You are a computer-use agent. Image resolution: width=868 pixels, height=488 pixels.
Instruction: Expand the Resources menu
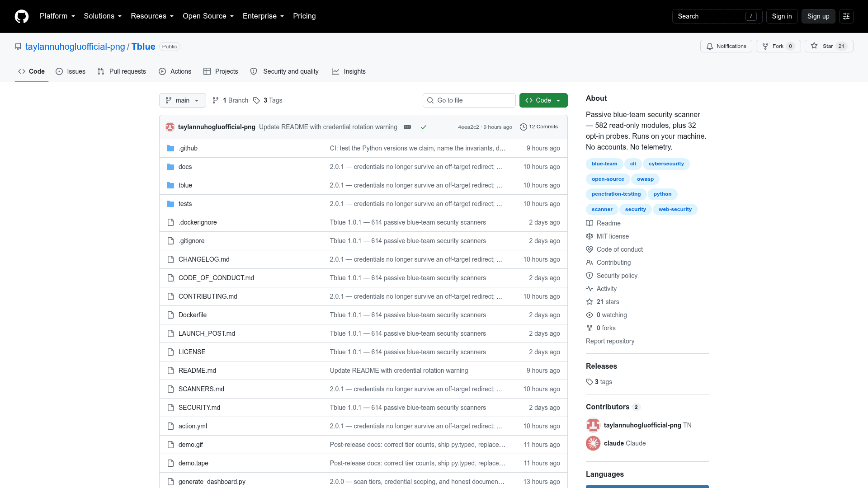pos(152,16)
